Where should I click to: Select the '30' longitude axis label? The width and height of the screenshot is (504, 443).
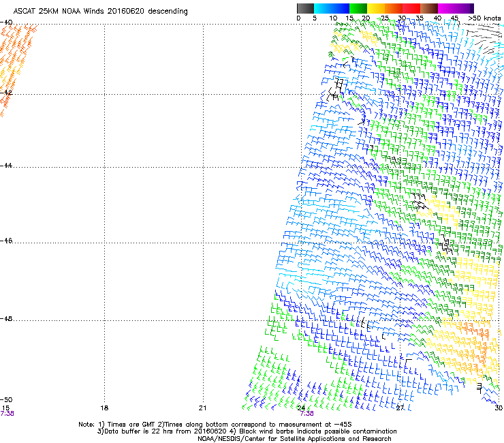tap(499, 408)
